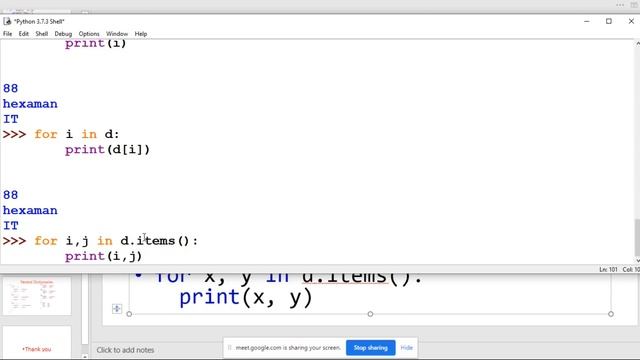Hide the screen sharing notification
Image resolution: width=640 pixels, height=360 pixels.
[407, 348]
